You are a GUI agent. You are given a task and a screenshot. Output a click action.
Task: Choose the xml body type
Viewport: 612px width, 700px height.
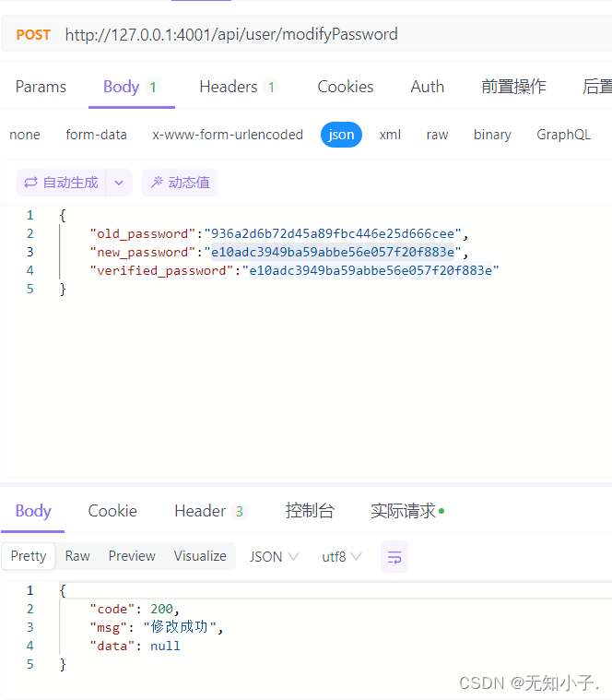tap(390, 135)
